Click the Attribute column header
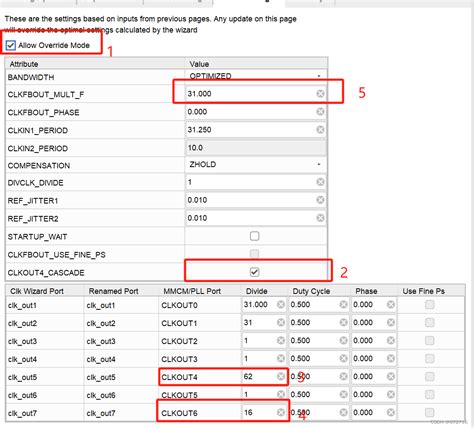 point(24,64)
